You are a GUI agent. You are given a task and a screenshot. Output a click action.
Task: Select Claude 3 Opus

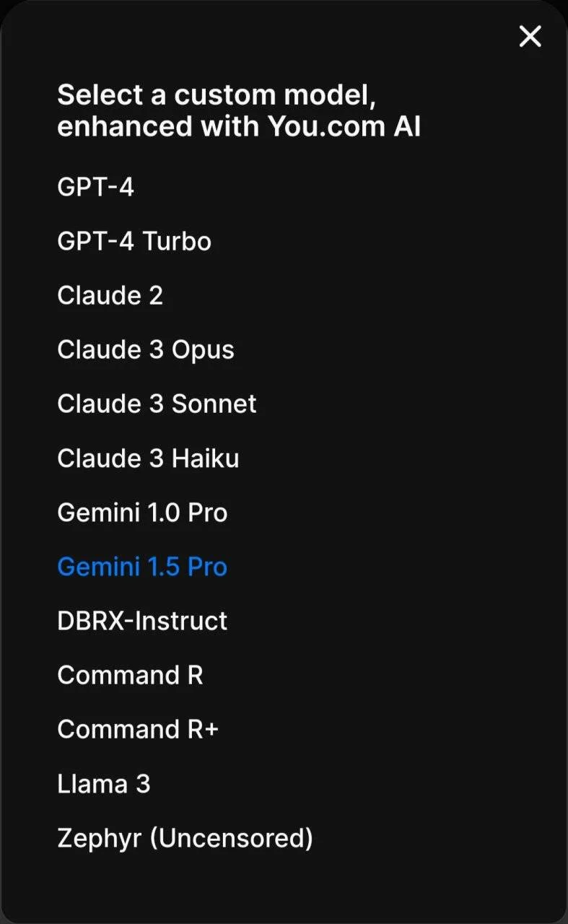tap(146, 349)
